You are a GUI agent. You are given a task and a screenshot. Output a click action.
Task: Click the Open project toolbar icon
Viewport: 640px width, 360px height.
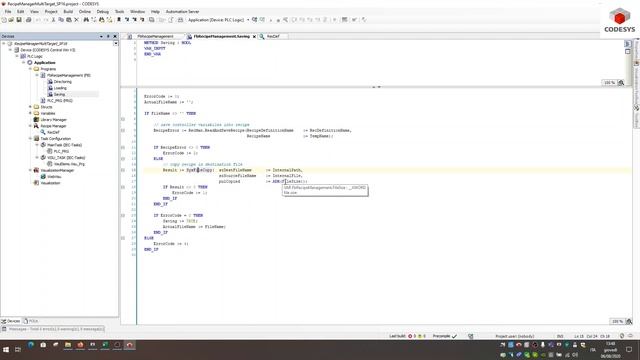point(11,20)
